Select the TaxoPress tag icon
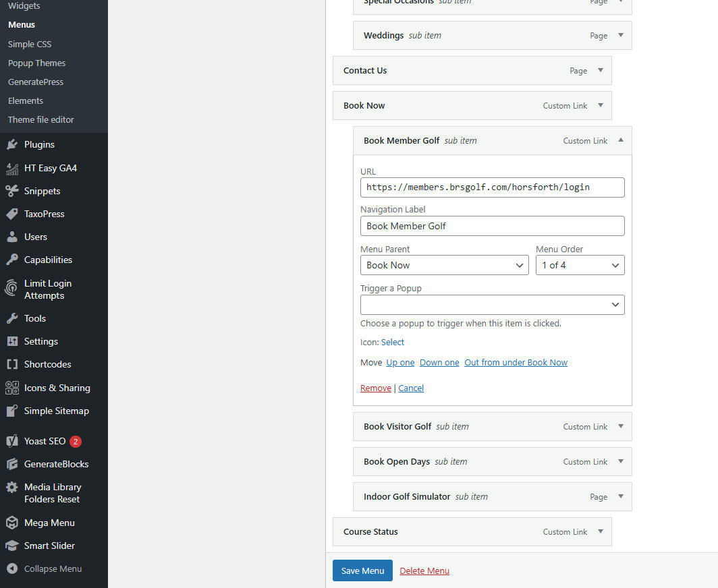 (x=12, y=214)
